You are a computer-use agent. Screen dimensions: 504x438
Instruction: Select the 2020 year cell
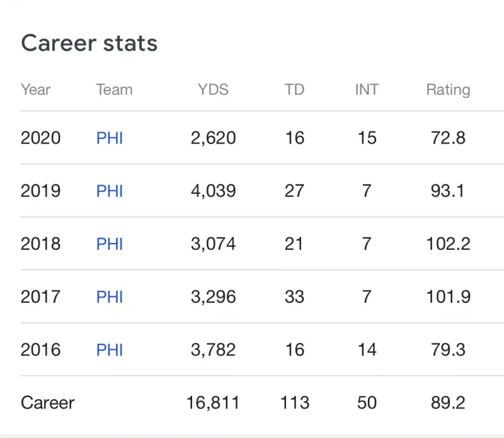(x=41, y=138)
